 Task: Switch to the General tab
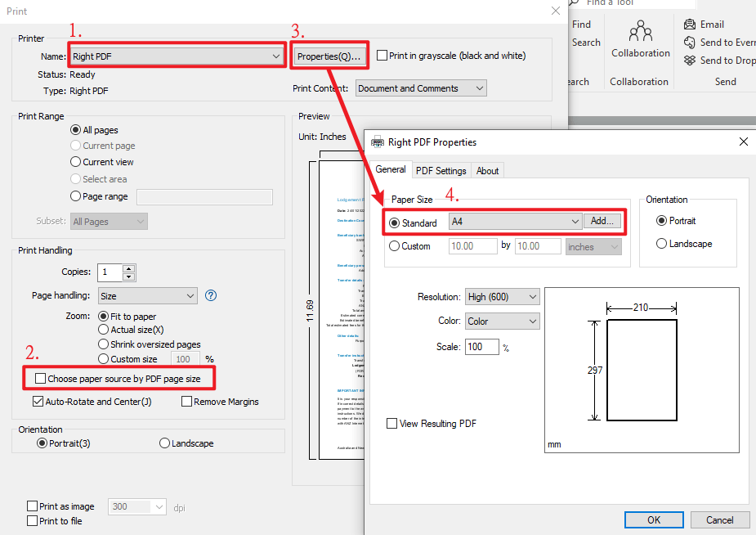[391, 169]
